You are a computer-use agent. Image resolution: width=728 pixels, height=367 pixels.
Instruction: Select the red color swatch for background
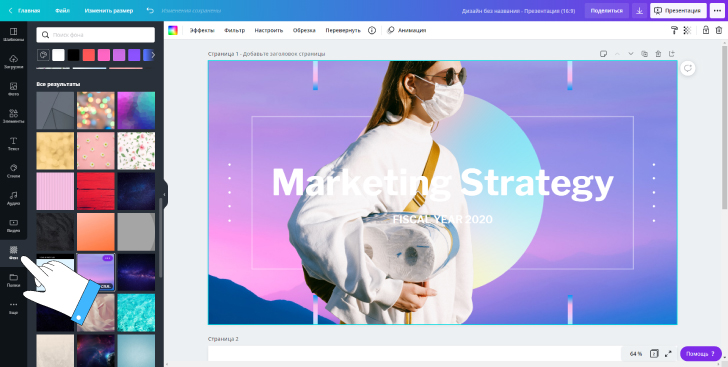coord(89,55)
